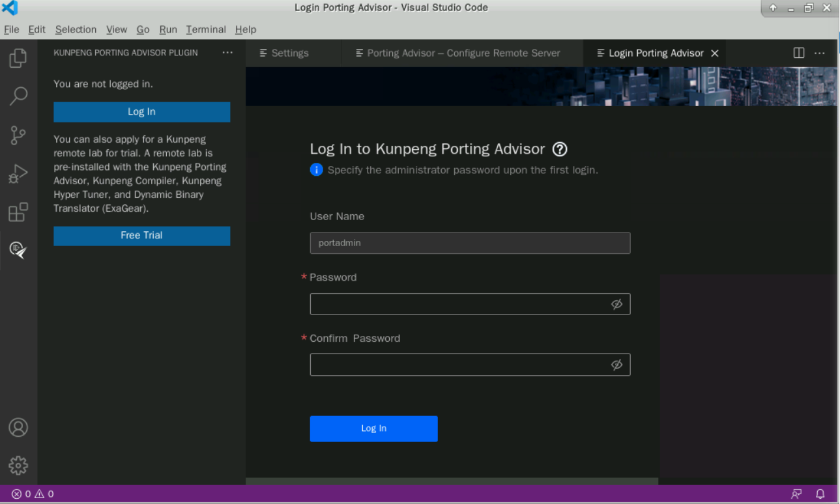Image resolution: width=840 pixels, height=504 pixels.
Task: Click the VS Code logo in title bar
Action: 10,8
